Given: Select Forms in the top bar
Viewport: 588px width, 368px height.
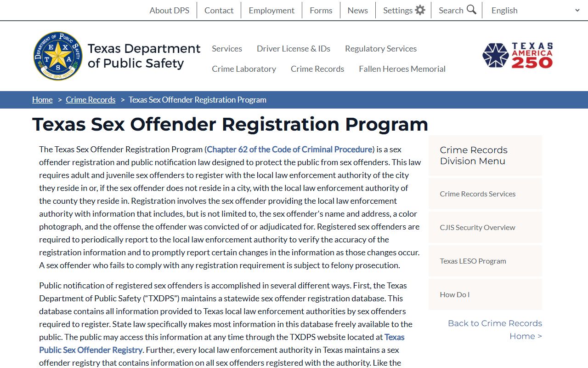Looking at the screenshot, I should point(321,10).
